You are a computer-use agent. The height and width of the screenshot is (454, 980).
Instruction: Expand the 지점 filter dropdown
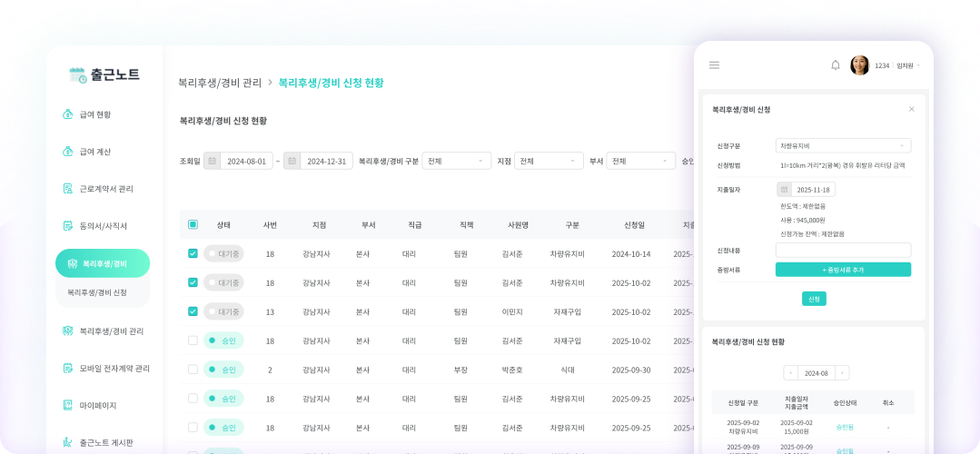click(x=549, y=161)
